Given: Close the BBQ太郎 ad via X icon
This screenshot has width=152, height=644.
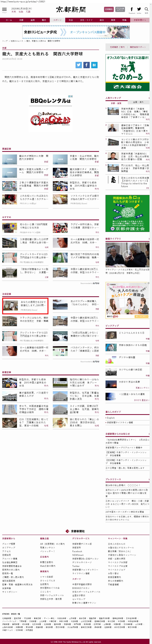Looking at the screenshot, I should [72, 96].
